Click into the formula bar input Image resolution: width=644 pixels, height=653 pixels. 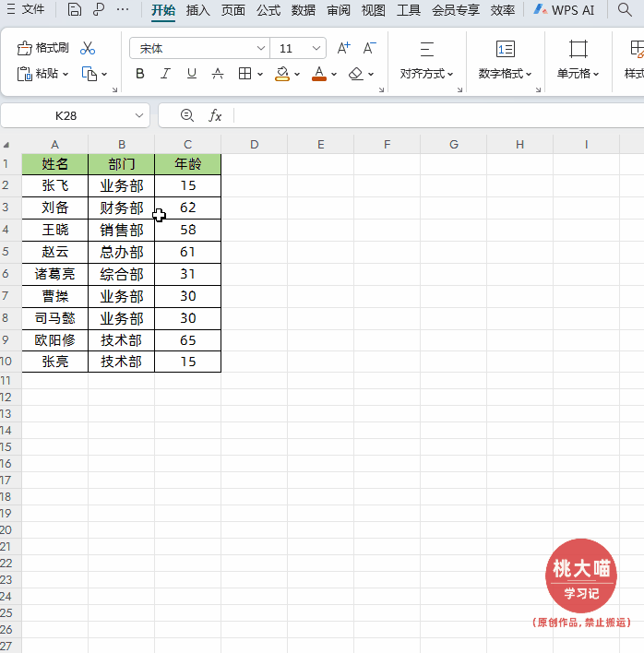pos(439,115)
